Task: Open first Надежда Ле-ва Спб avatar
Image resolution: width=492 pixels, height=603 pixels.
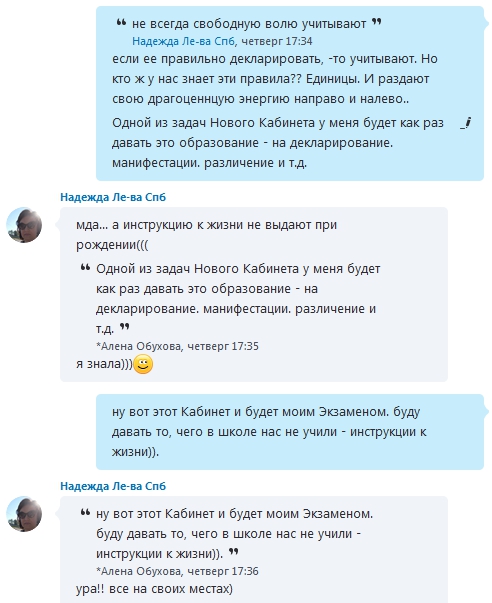Action: pyautogui.click(x=24, y=225)
